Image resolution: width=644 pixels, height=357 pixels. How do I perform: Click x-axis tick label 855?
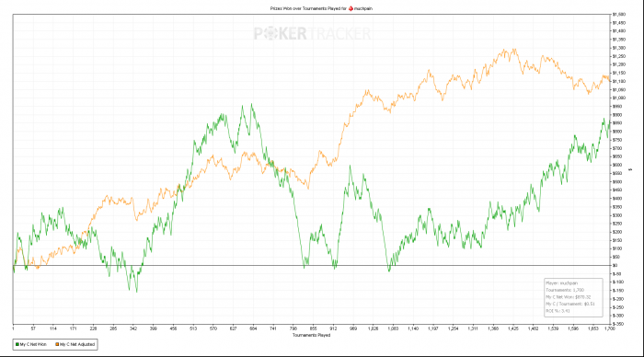(x=314, y=328)
